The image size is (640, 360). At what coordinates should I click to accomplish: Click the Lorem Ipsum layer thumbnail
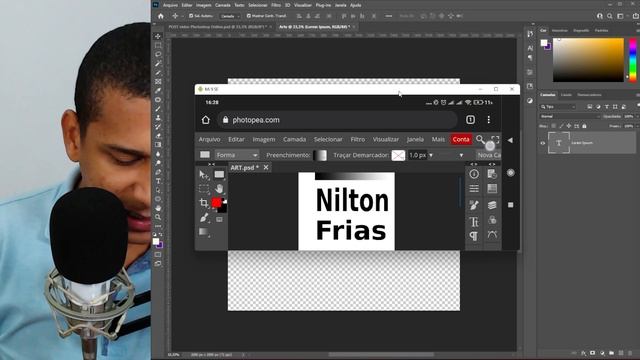559,143
